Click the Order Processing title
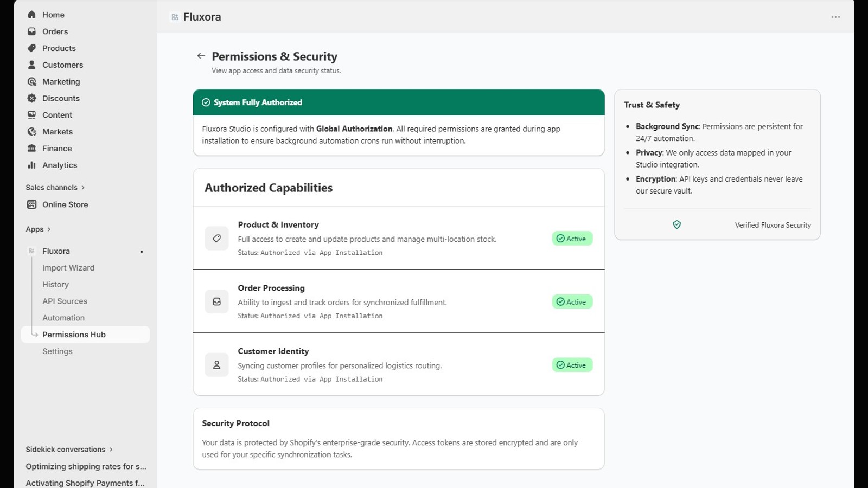 pyautogui.click(x=271, y=288)
